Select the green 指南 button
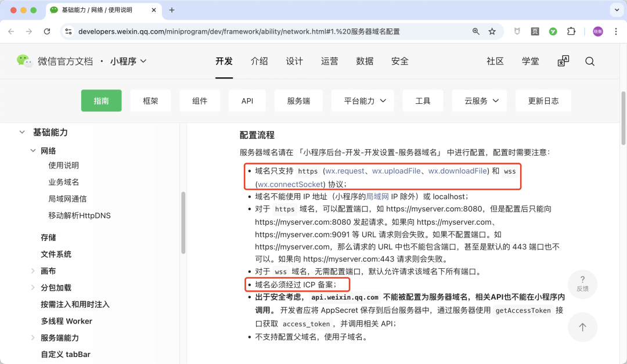This screenshot has height=364, width=627. click(101, 101)
